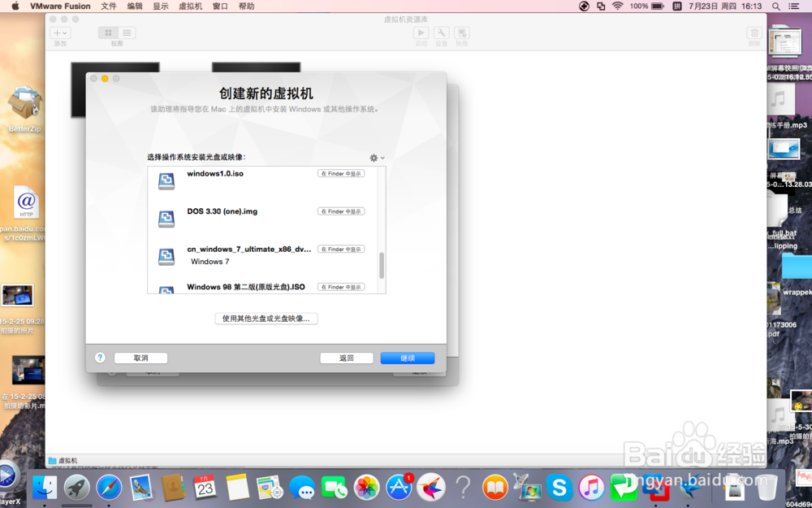Open the Apple menu
This screenshot has height=508, width=812.
pos(15,7)
